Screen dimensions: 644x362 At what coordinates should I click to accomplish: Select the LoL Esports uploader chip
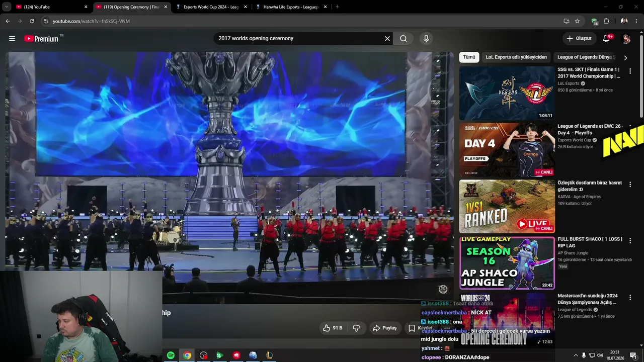point(516,57)
